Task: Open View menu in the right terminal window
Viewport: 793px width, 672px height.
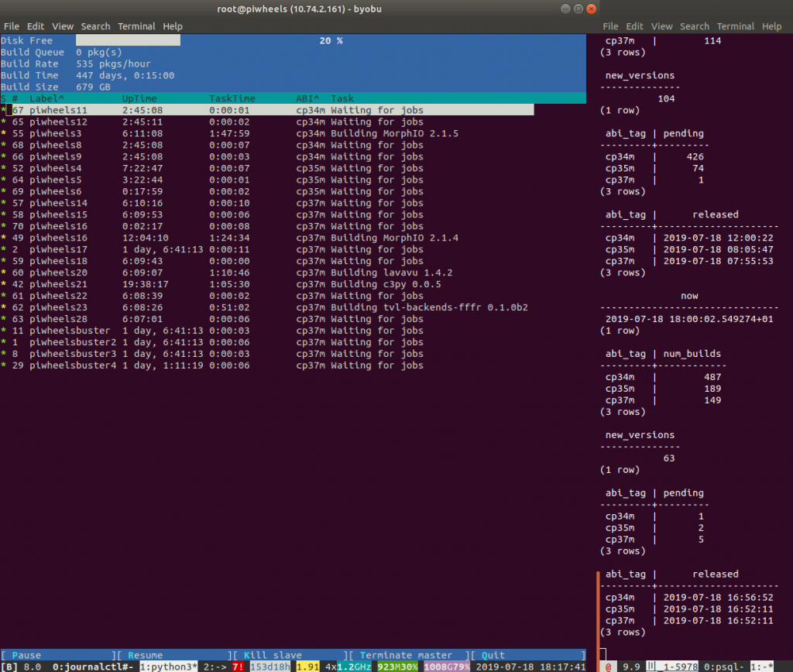Action: [661, 26]
